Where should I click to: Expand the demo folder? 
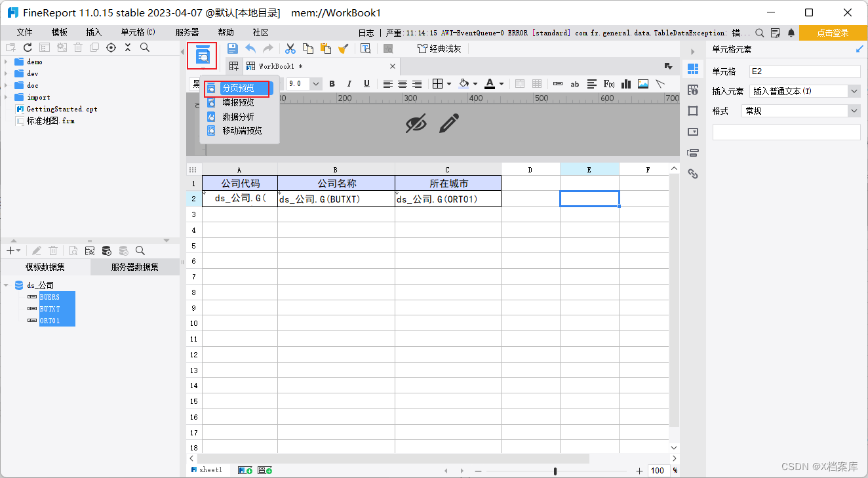pyautogui.click(x=6, y=62)
